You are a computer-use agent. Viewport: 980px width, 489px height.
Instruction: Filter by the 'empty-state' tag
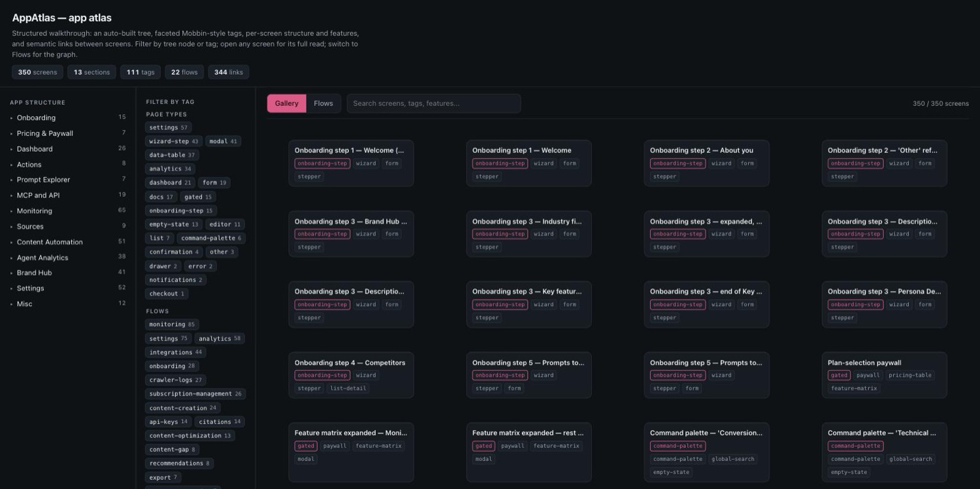(174, 224)
